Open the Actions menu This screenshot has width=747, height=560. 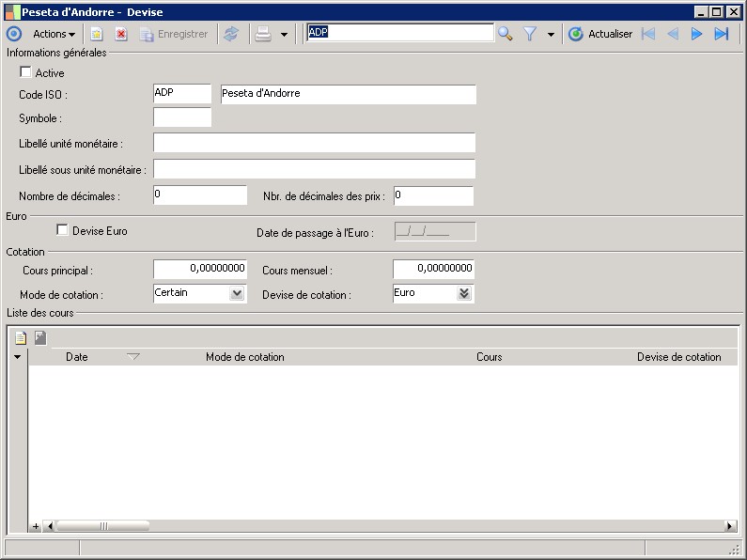click(54, 34)
